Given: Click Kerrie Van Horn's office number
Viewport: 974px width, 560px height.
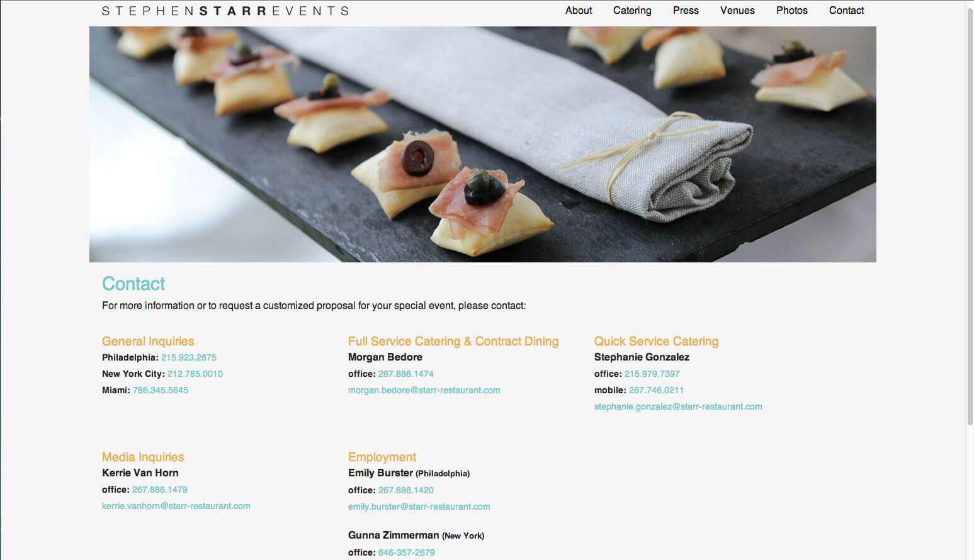Looking at the screenshot, I should tap(160, 490).
